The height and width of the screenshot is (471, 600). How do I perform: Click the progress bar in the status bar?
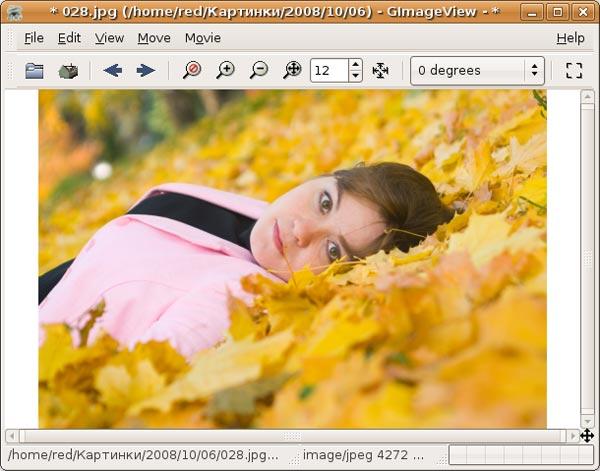[521, 455]
